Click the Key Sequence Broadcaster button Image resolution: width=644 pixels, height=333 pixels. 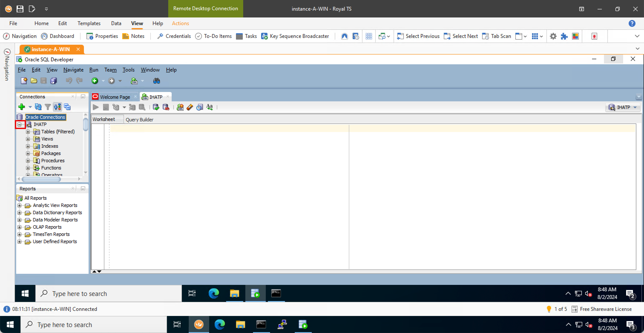pos(295,36)
